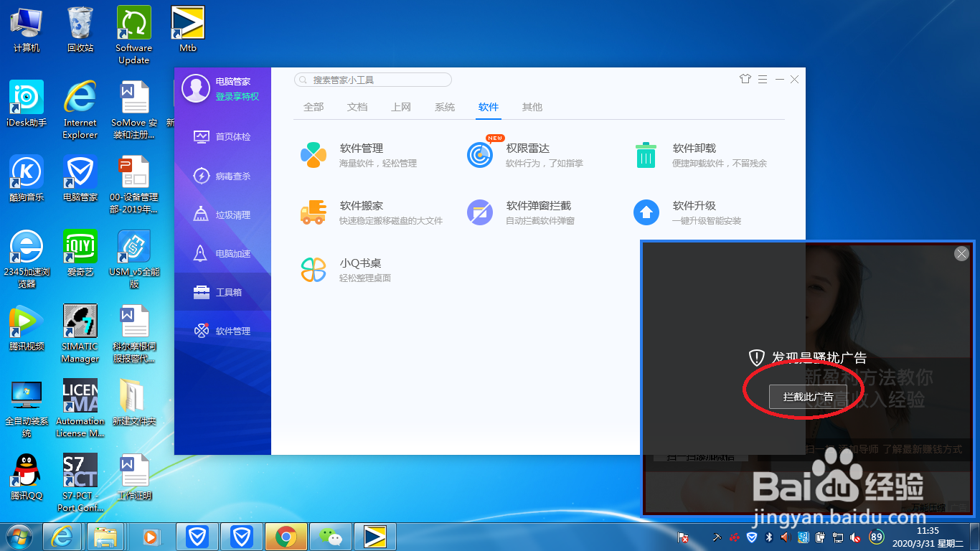Open the 权限雷达 radar icon
980x551 pixels.
[x=480, y=155]
